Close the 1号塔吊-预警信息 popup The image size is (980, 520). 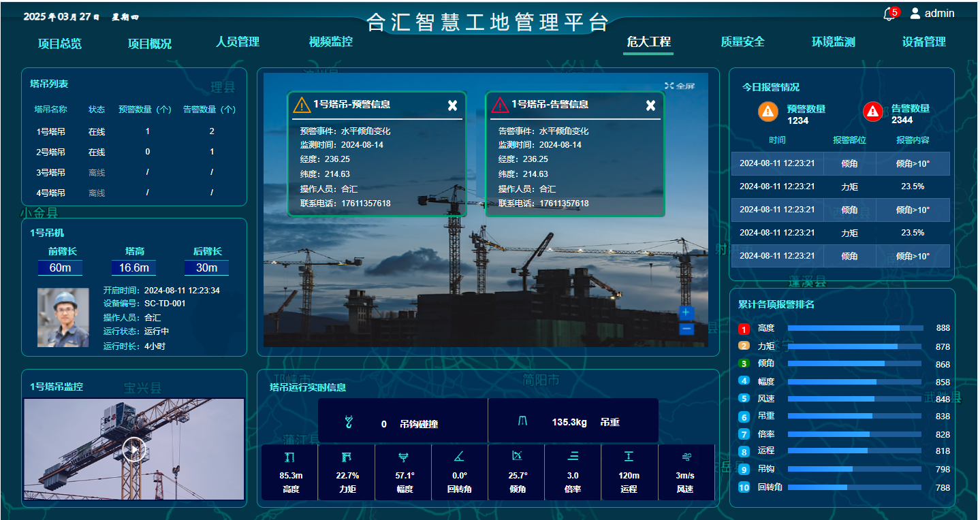tap(452, 105)
